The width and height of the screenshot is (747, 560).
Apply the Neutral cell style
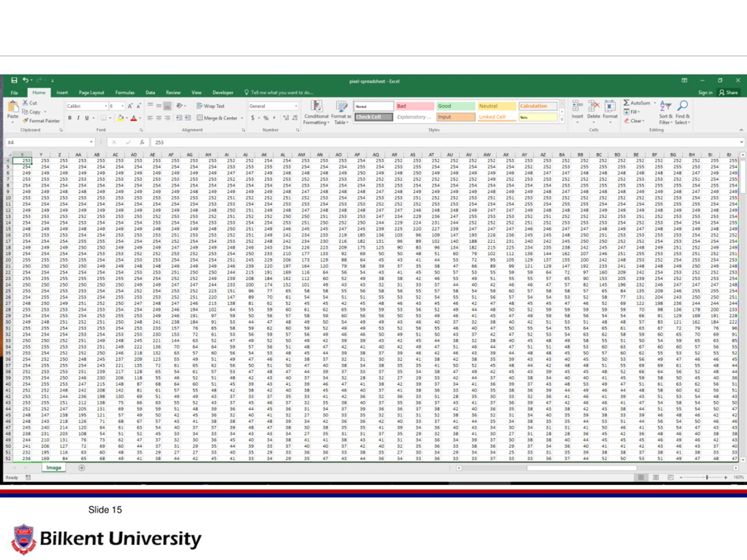coord(497,106)
